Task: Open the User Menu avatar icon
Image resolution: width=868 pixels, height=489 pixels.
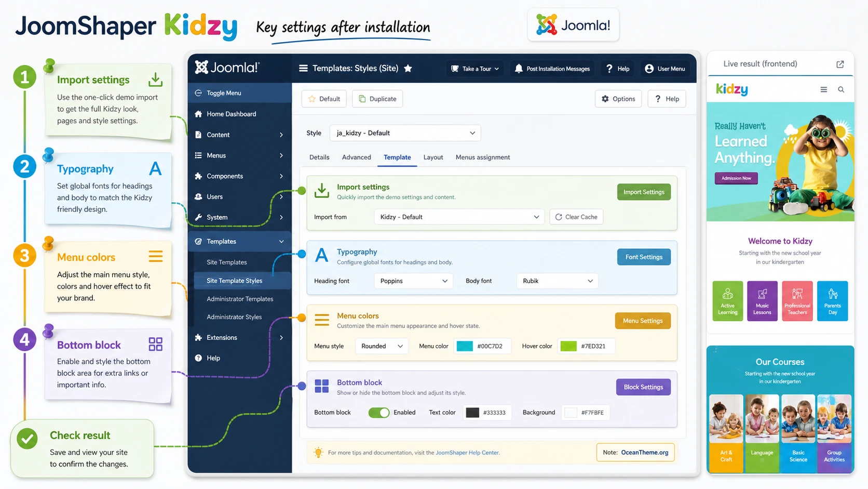Action: point(649,69)
